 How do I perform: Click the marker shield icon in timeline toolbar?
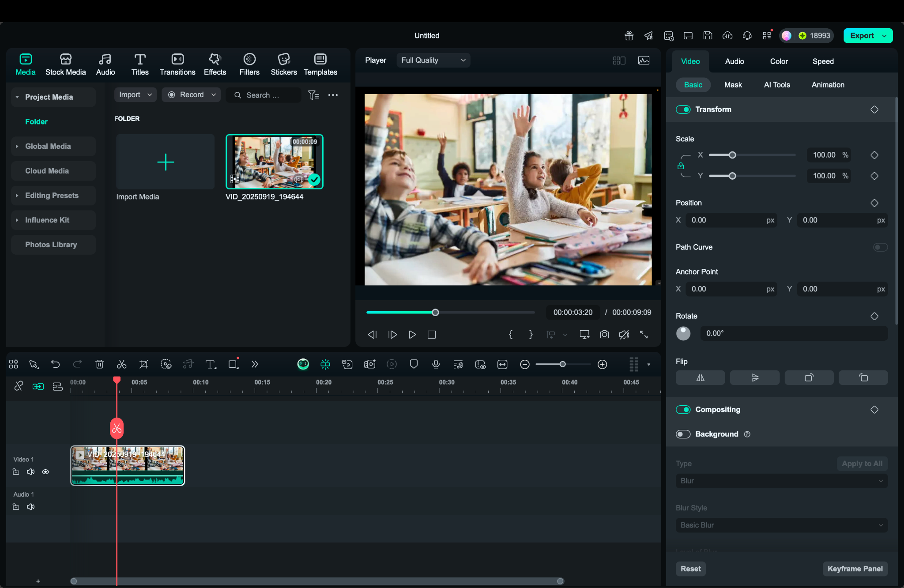(414, 364)
